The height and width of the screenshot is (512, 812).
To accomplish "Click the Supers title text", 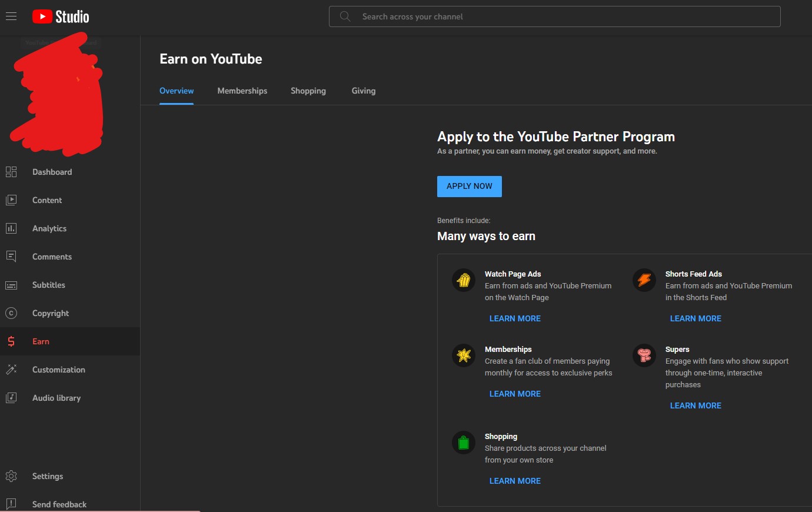I will point(677,349).
